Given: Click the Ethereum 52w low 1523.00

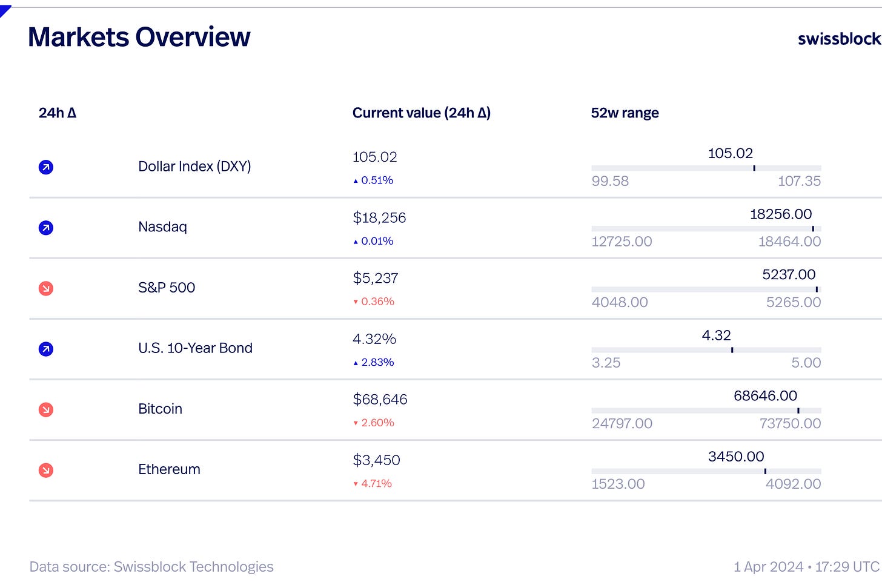Looking at the screenshot, I should pos(618,484).
